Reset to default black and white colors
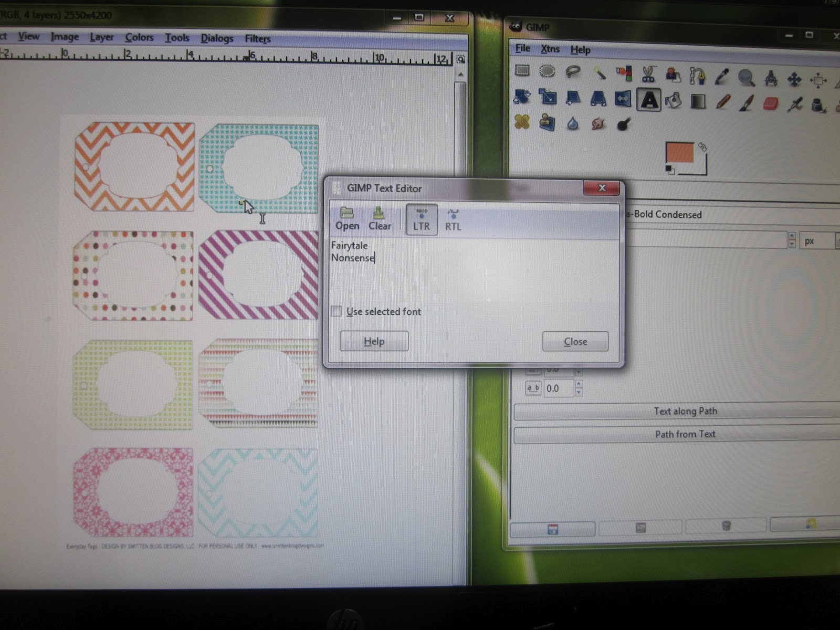840x630 pixels. coord(670,170)
